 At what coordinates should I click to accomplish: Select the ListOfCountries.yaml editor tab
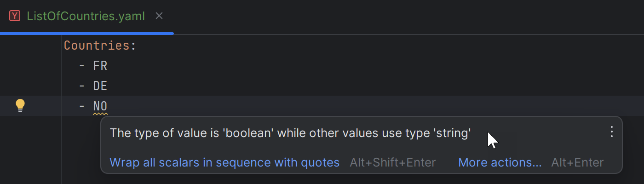pos(86,17)
